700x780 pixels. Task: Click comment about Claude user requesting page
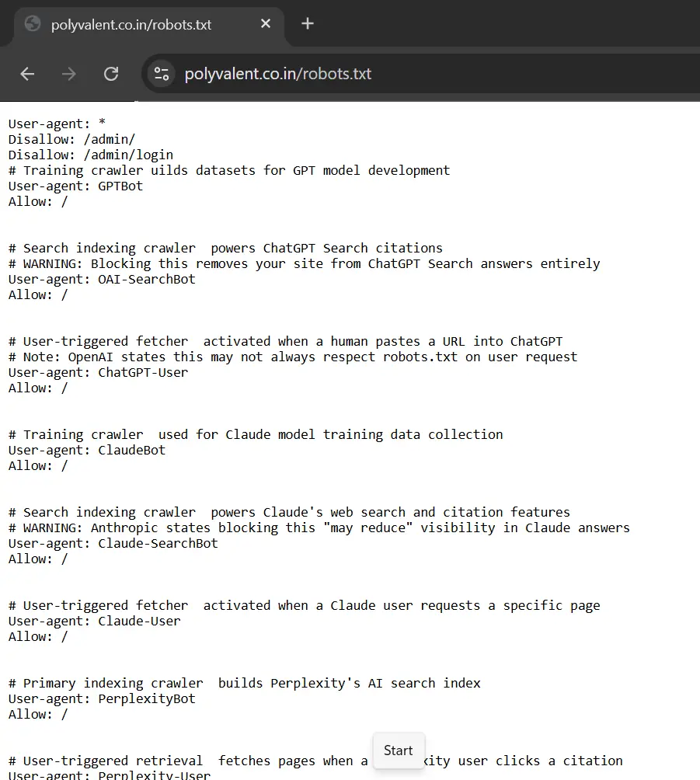[304, 606]
